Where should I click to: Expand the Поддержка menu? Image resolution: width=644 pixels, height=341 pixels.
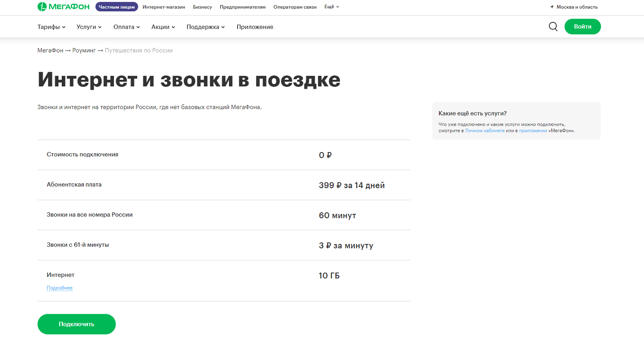206,27
